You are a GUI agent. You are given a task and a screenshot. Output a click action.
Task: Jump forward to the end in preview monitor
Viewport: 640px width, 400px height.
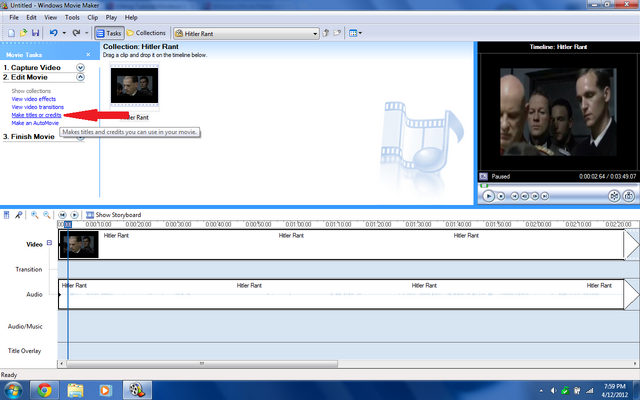coord(545,196)
